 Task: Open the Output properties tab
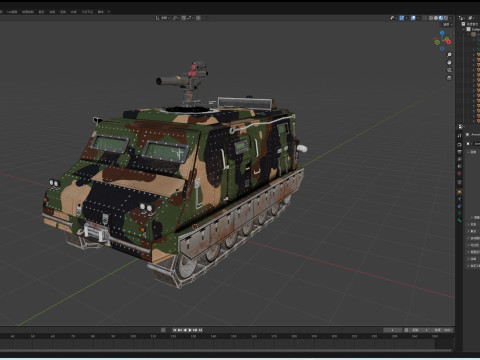(x=460, y=152)
